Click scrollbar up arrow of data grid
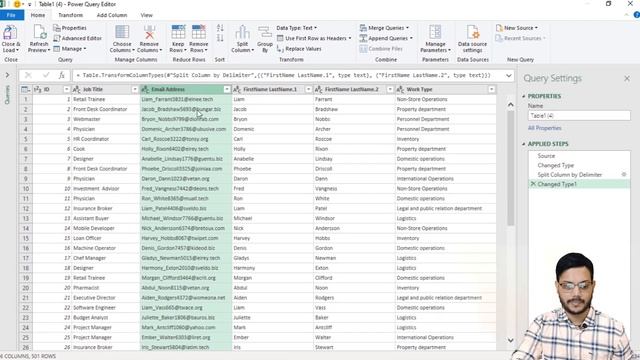Screen dimensions: 640x360 (511, 105)
